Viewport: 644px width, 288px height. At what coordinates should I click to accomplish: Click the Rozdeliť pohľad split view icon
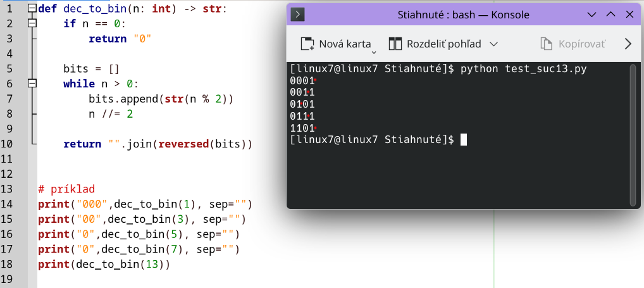point(395,44)
